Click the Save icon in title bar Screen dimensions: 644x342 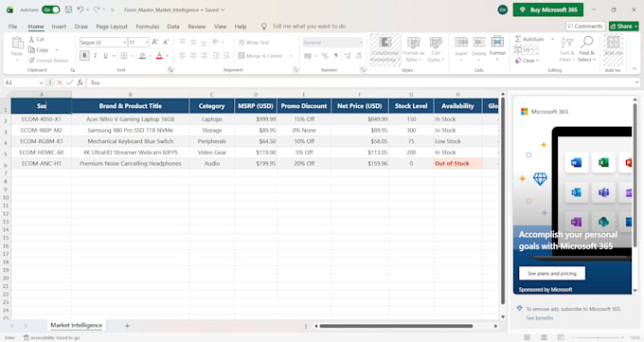point(68,9)
